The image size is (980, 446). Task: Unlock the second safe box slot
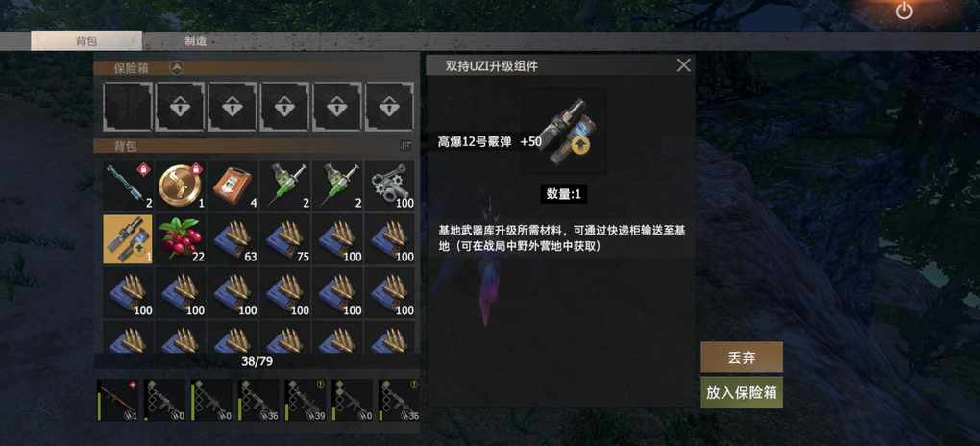click(x=180, y=107)
